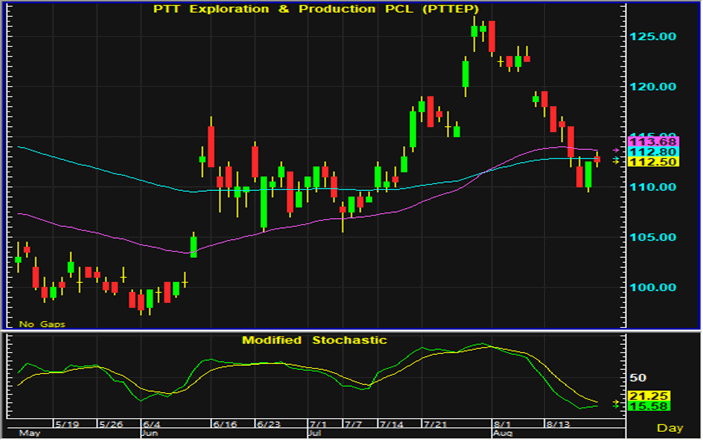
Task: Click the Aug month label on time axis
Action: point(503,435)
